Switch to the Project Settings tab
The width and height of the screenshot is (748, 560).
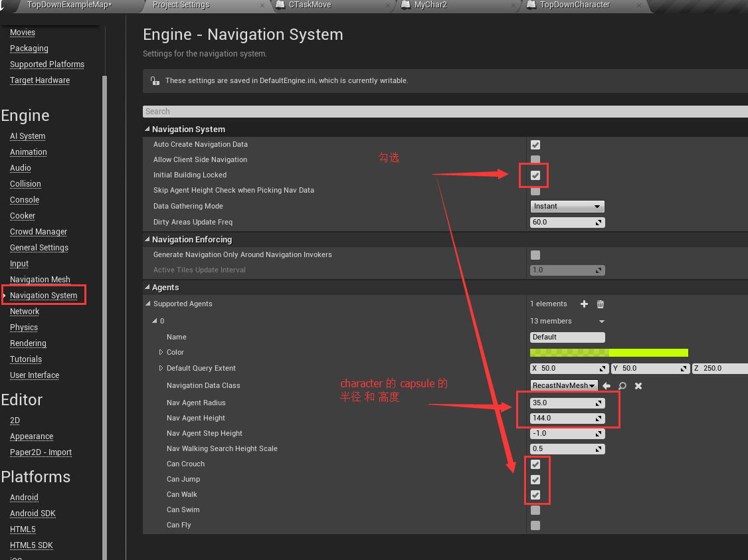(x=181, y=5)
